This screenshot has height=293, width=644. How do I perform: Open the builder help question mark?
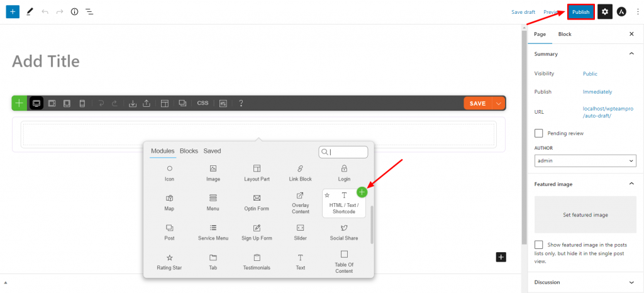click(241, 103)
